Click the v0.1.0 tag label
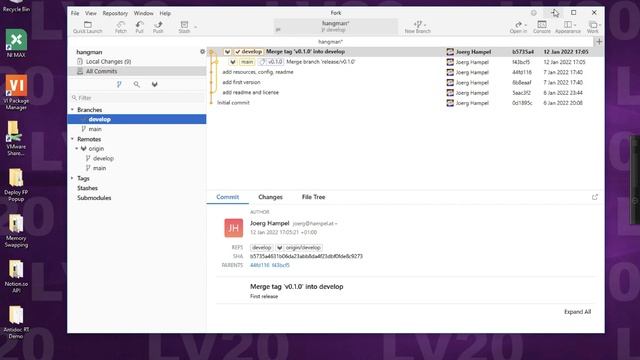Image resolution: width=640 pixels, height=360 pixels. [x=271, y=62]
